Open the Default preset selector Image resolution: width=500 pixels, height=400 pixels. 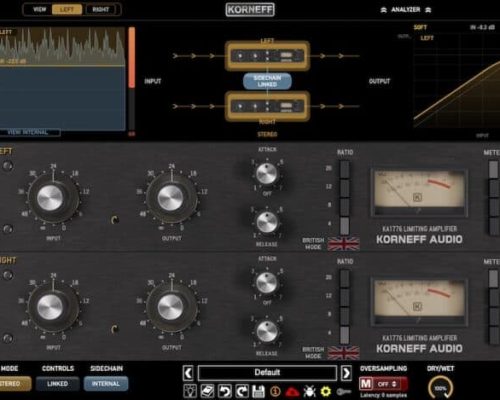(267, 373)
